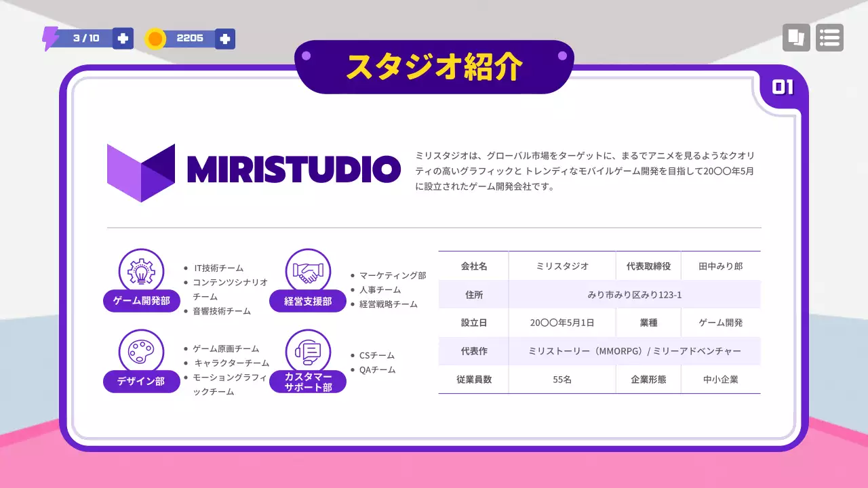Viewport: 868px width, 488px height.
Task: Select the スタジオ紹介 title banner
Action: point(434,66)
